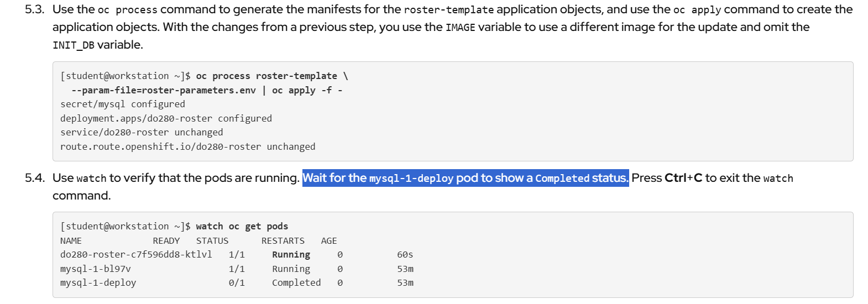Viewport: 868px width, 304px height.
Task: Click the --param-file=roster-parameters.env argument
Action: (x=164, y=90)
